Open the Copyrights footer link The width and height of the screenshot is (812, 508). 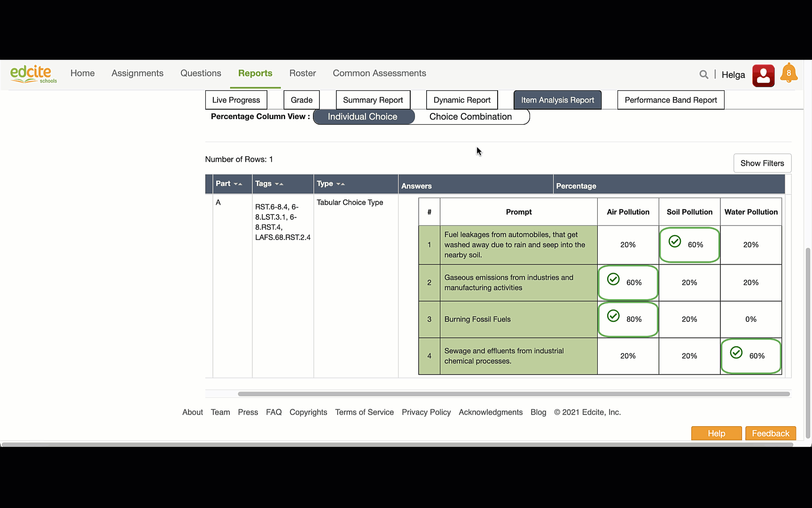308,413
